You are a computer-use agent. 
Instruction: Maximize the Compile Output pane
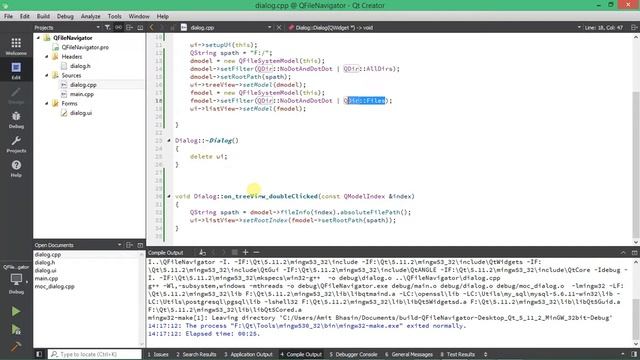tap(634, 252)
